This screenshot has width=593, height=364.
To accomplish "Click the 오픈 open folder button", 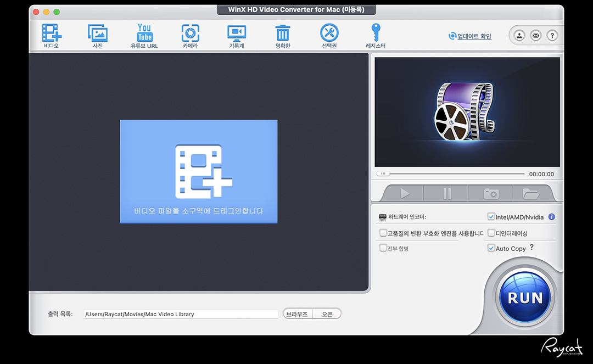I will point(327,313).
